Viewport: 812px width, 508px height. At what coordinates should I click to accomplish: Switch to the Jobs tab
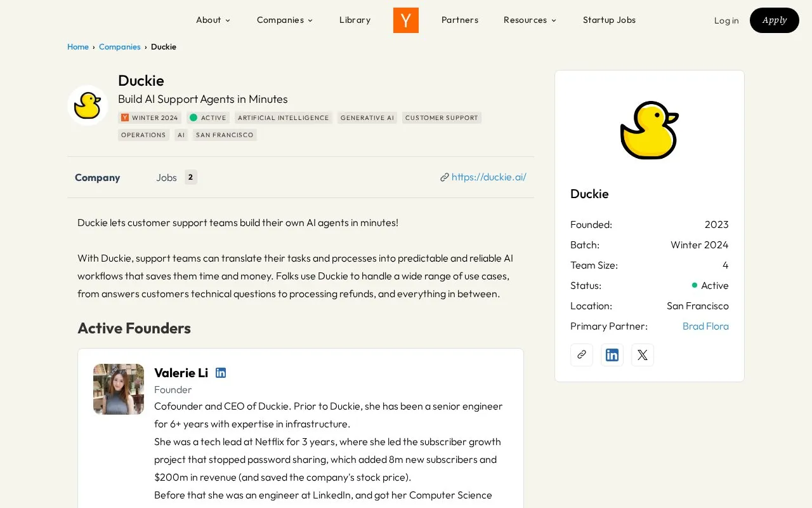pos(176,177)
